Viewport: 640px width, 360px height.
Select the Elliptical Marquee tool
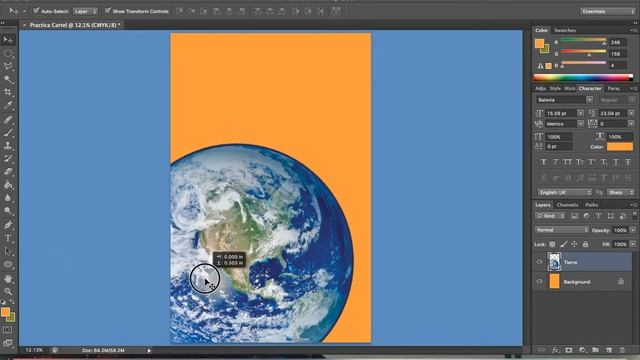(8, 53)
